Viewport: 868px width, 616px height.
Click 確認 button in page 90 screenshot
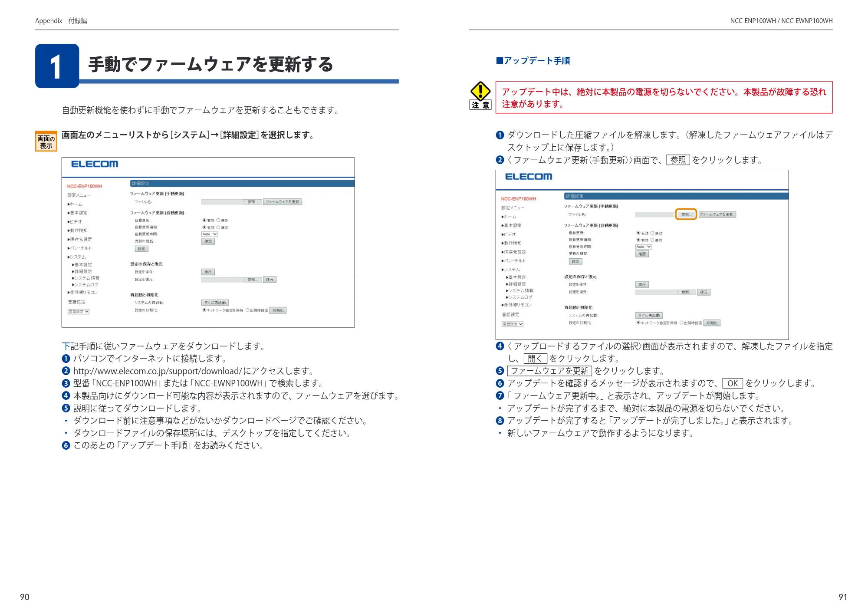[208, 241]
